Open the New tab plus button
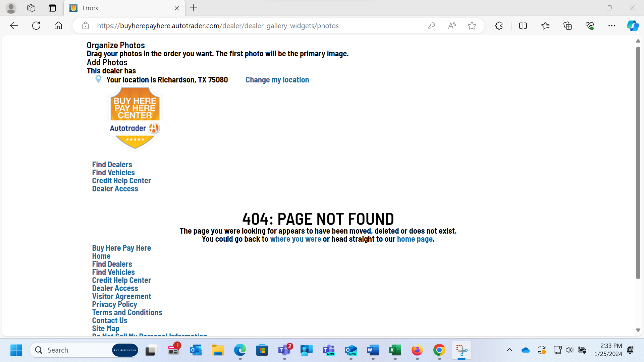 tap(194, 8)
